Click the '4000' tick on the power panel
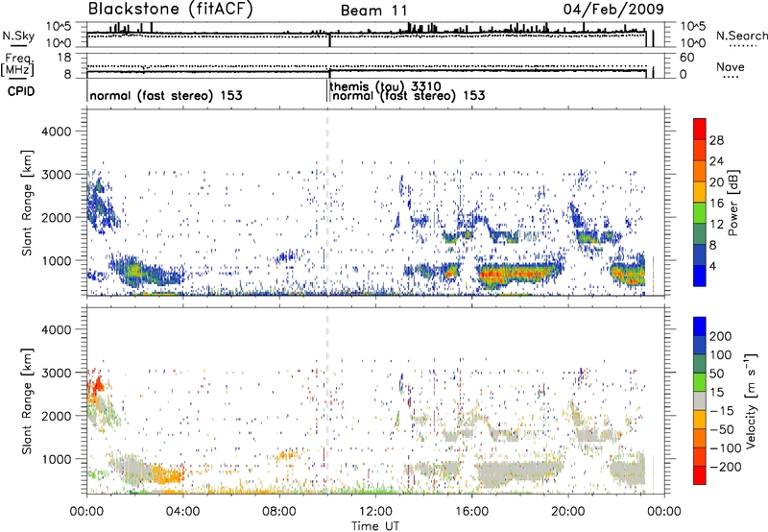 (57, 132)
